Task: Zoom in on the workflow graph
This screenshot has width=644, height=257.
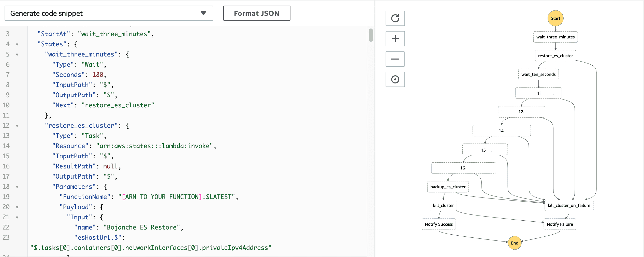Action: tap(395, 39)
